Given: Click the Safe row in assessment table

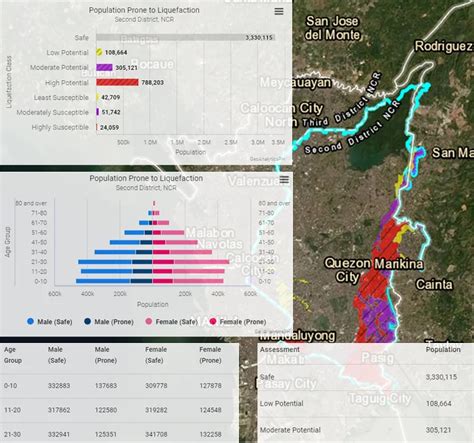Looking at the screenshot, I should click(x=366, y=377).
